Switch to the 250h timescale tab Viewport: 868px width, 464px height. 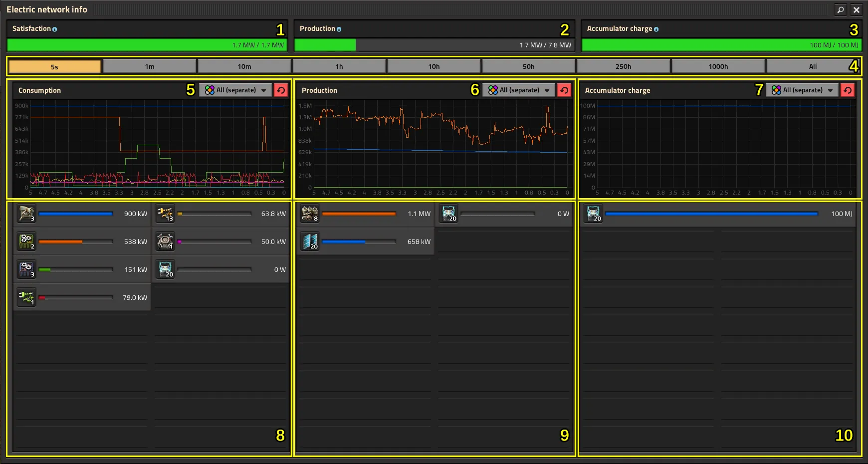pyautogui.click(x=624, y=66)
